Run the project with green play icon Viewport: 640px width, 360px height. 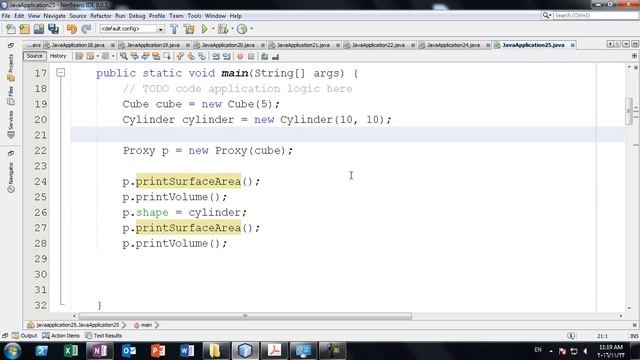[x=204, y=29]
